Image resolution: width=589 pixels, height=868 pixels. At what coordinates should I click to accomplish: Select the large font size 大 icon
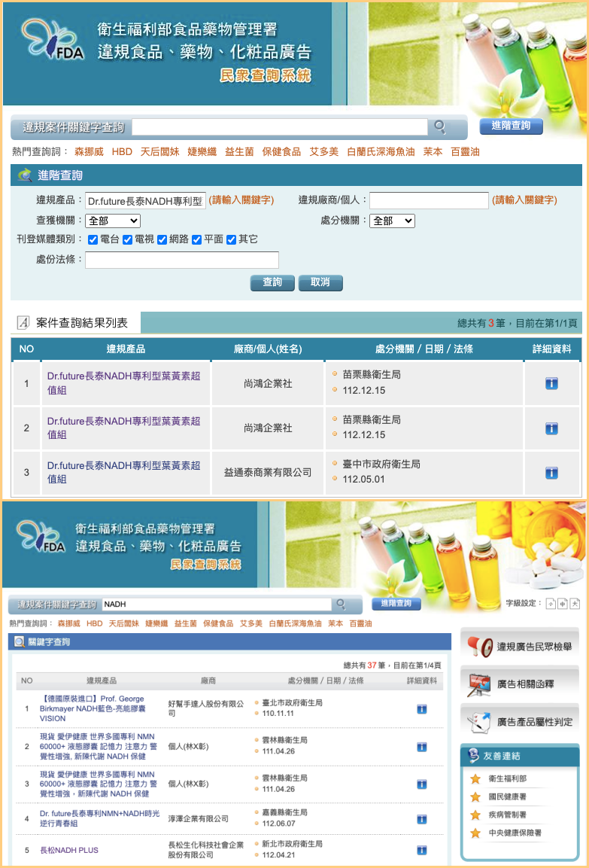pos(575,603)
